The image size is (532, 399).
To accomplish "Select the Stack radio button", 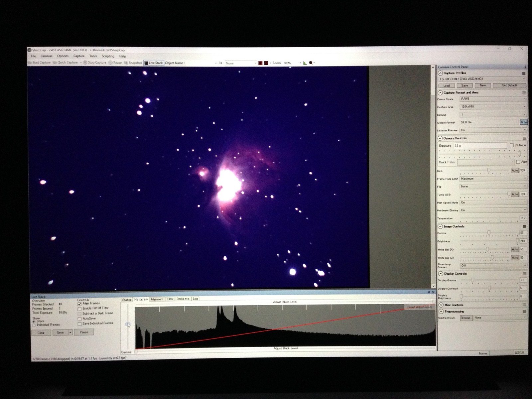I will (34, 322).
